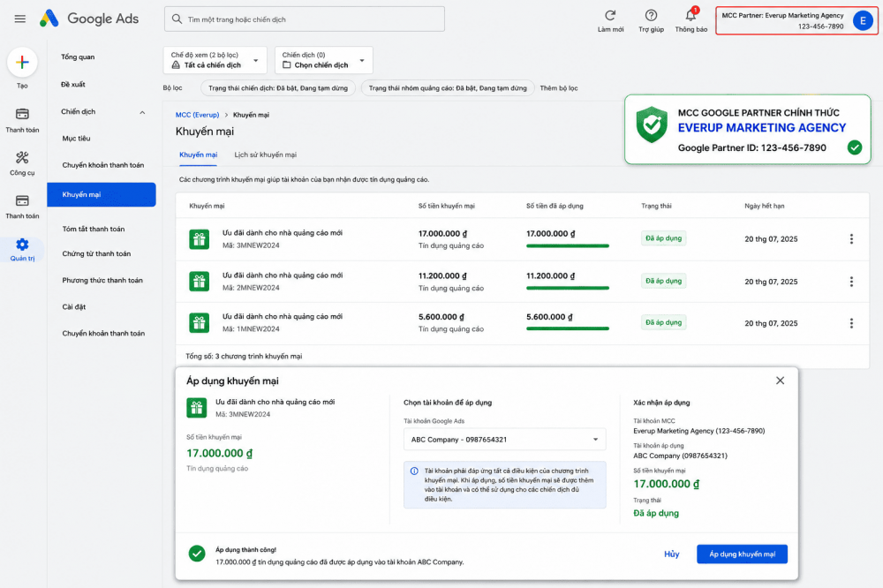The height and width of the screenshot is (588, 883).
Task: Click the Số tiền khuyến mại column header
Action: click(x=446, y=206)
